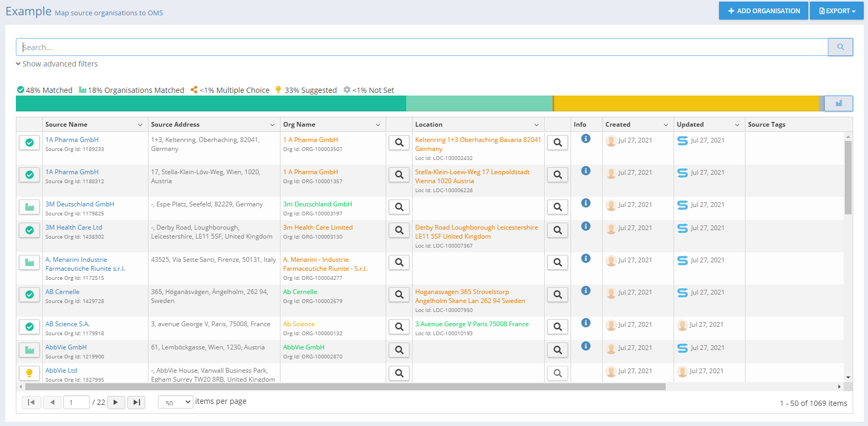The height and width of the screenshot is (426, 868).
Task: Toggle organisation matched status for AbbVie GmbH
Action: point(30,350)
